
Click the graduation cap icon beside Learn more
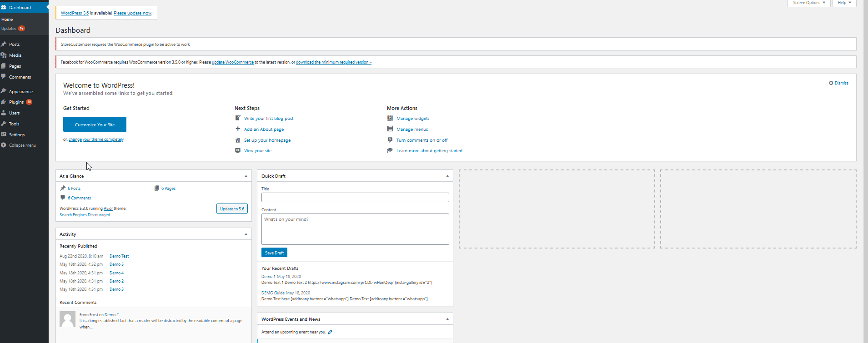click(x=390, y=150)
